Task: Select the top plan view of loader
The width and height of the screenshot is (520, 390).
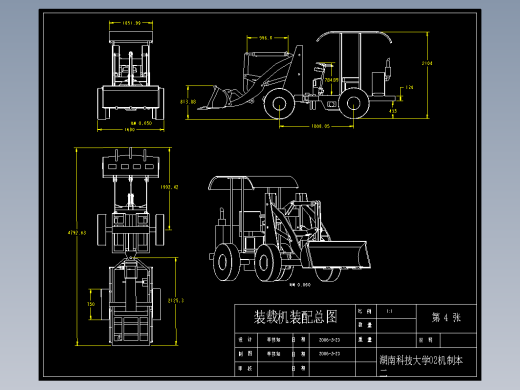Action: point(130,247)
